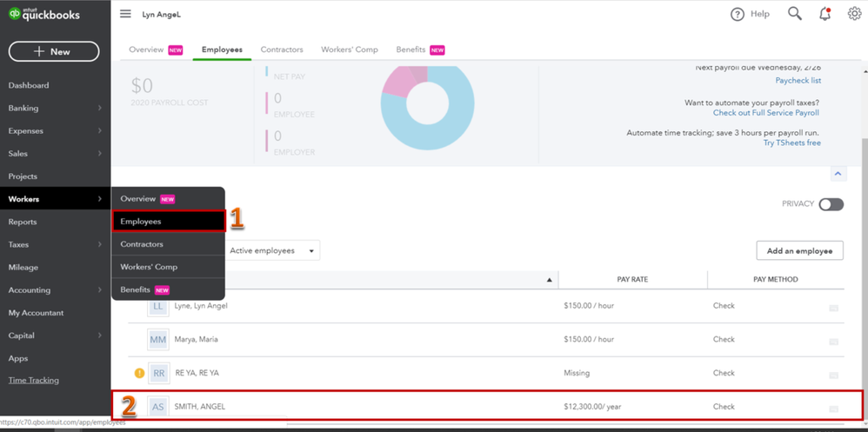Open the hamburger navigation menu icon

(125, 15)
